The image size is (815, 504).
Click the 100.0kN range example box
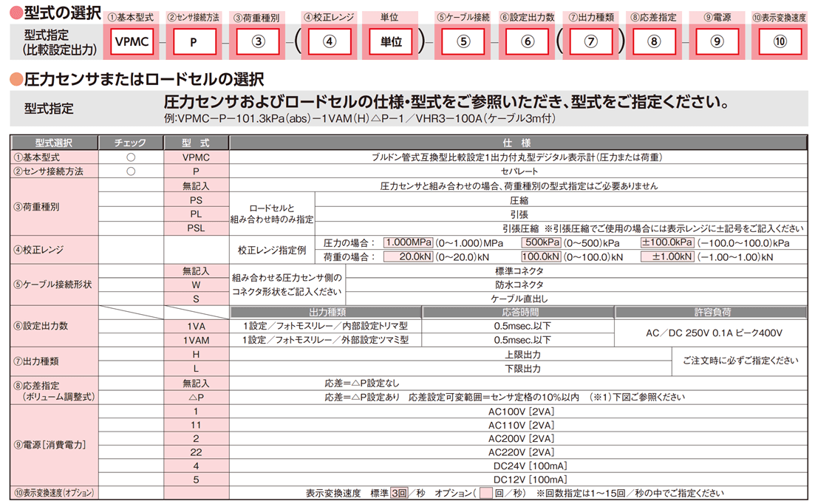tap(541, 256)
